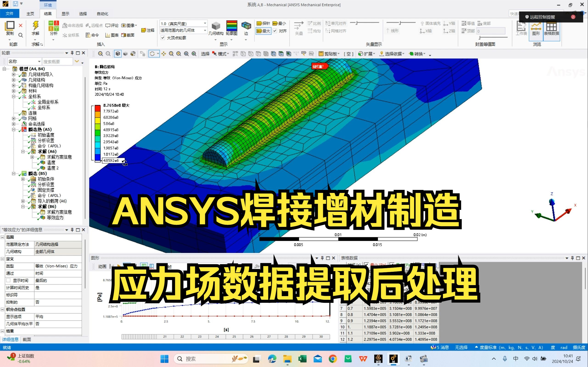Screen dimensions: 588x367
Task: Click the Excel icon on the taskbar
Action: tap(303, 359)
